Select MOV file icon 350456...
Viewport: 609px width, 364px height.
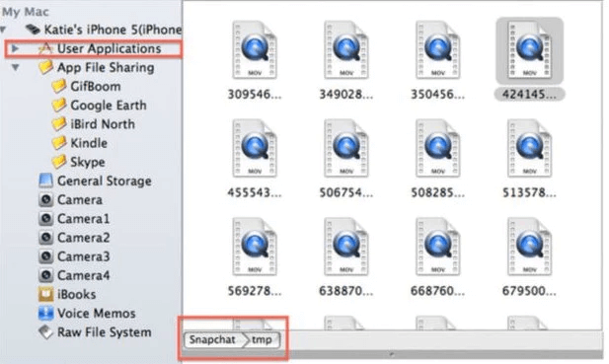coord(437,50)
